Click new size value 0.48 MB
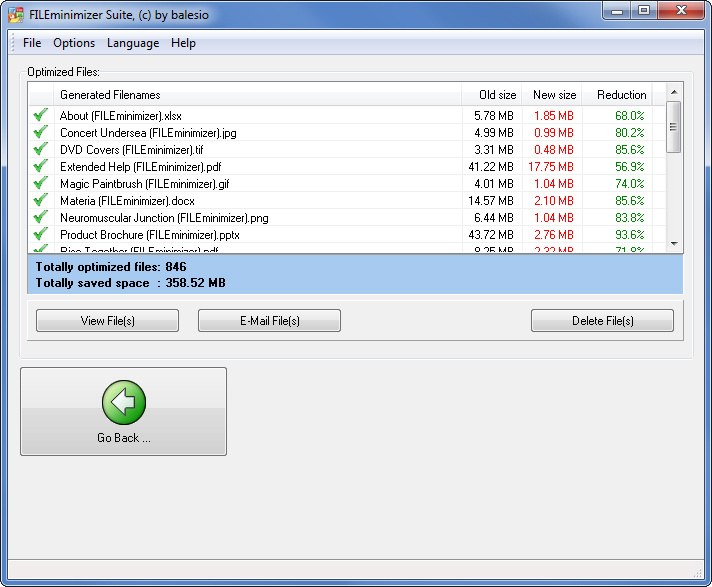Image resolution: width=712 pixels, height=587 pixels. 554,150
